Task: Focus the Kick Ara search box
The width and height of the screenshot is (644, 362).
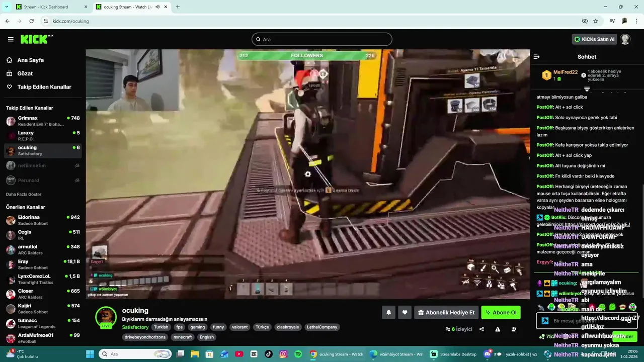Action: [x=322, y=39]
